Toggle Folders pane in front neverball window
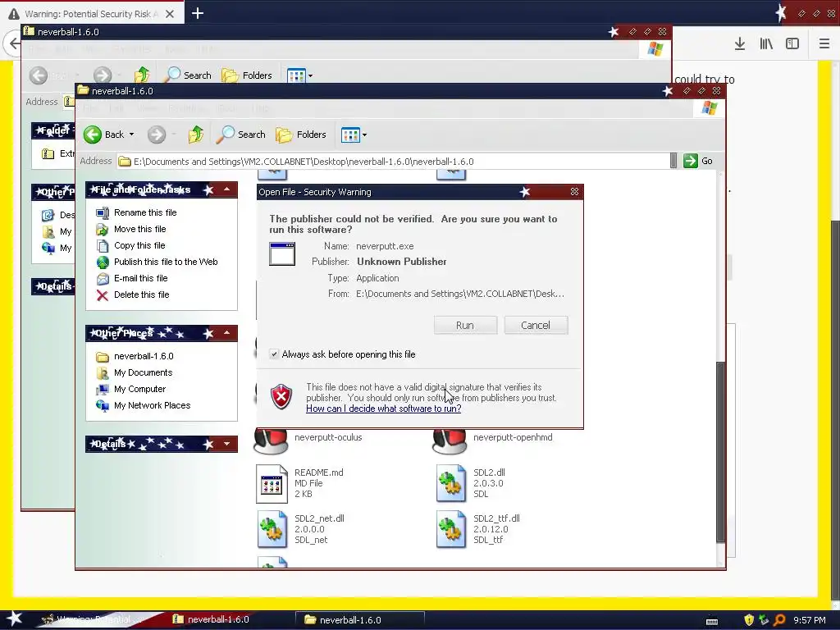Image resolution: width=840 pixels, height=630 pixels. click(300, 135)
